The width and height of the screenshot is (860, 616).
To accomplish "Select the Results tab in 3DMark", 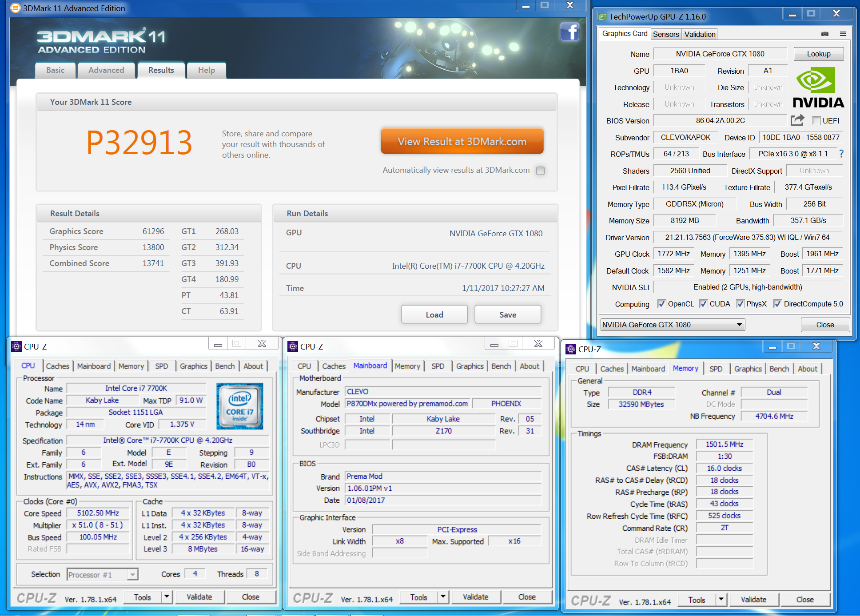I will tap(161, 70).
